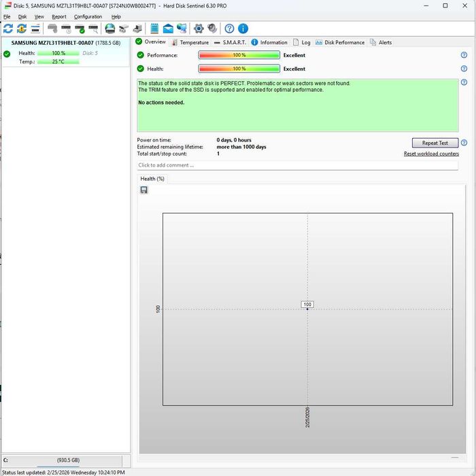Image resolution: width=476 pixels, height=476 pixels.
Task: Click help icon beside the Performance bar
Action: click(464, 55)
